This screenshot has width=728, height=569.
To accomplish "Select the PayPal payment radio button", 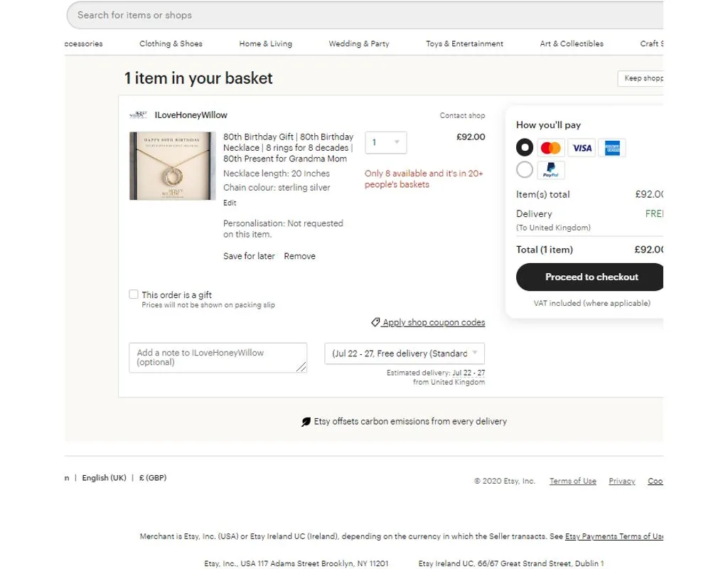I will click(x=525, y=169).
